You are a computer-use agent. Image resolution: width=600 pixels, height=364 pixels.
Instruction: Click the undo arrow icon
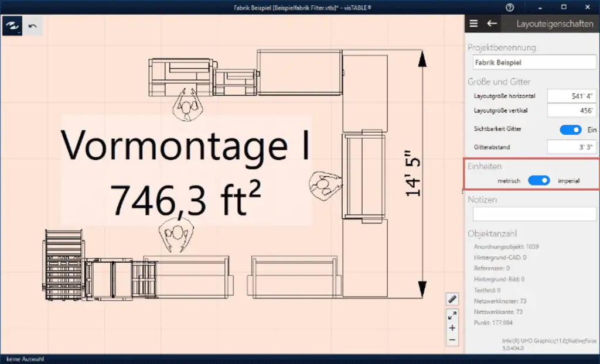[33, 26]
